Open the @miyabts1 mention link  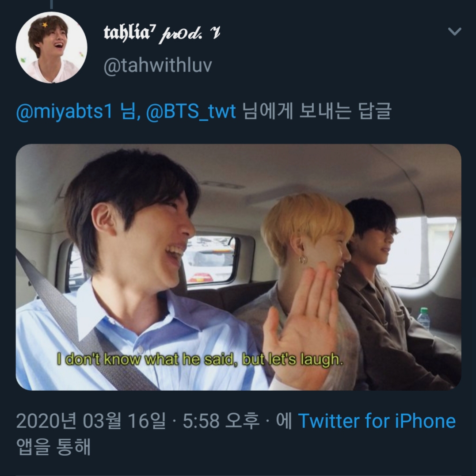point(65,111)
